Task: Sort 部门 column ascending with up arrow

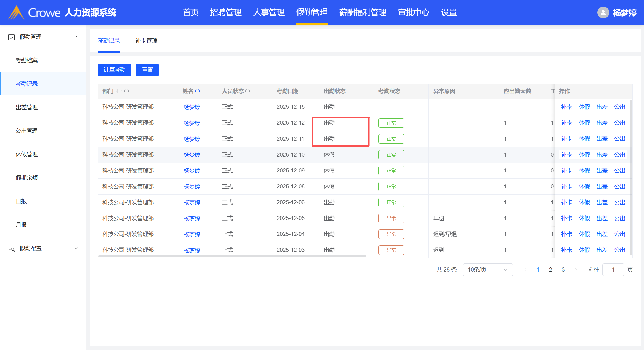Action: tap(121, 91)
